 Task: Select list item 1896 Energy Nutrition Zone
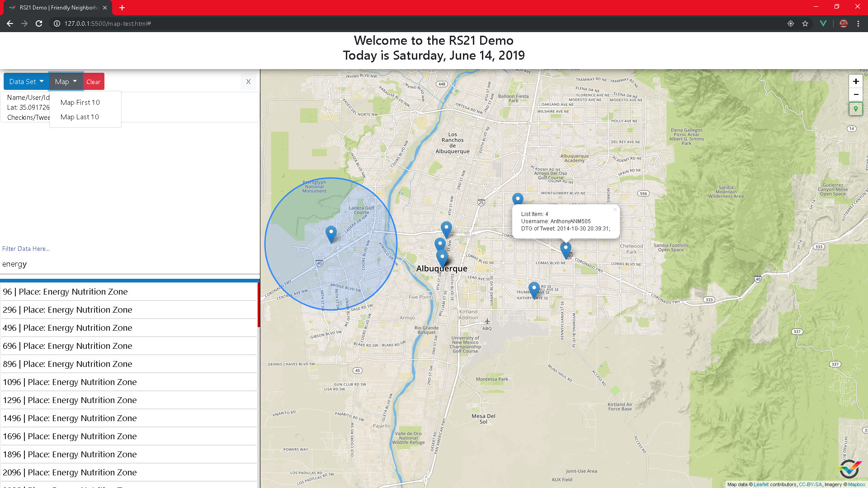[x=129, y=454]
